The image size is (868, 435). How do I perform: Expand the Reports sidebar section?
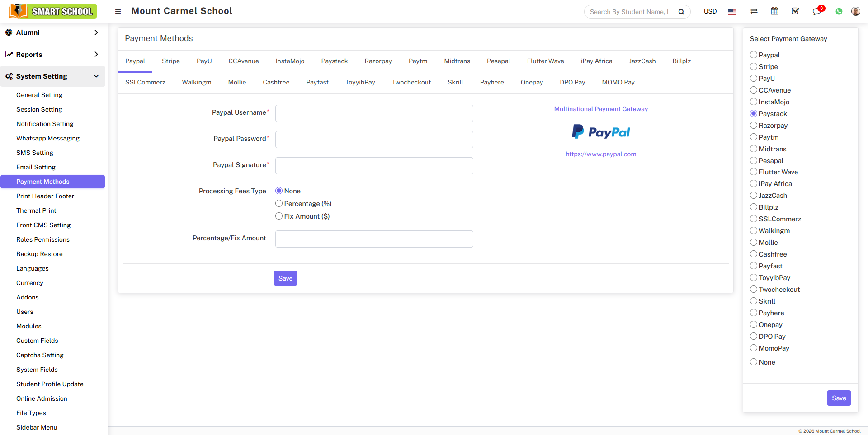(x=52, y=55)
